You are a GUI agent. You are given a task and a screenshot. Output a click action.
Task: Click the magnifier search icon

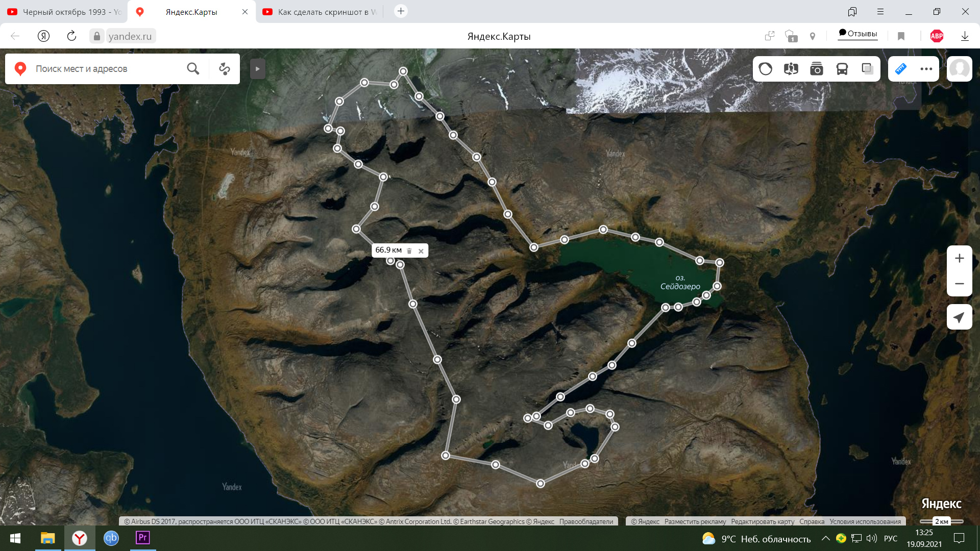193,69
